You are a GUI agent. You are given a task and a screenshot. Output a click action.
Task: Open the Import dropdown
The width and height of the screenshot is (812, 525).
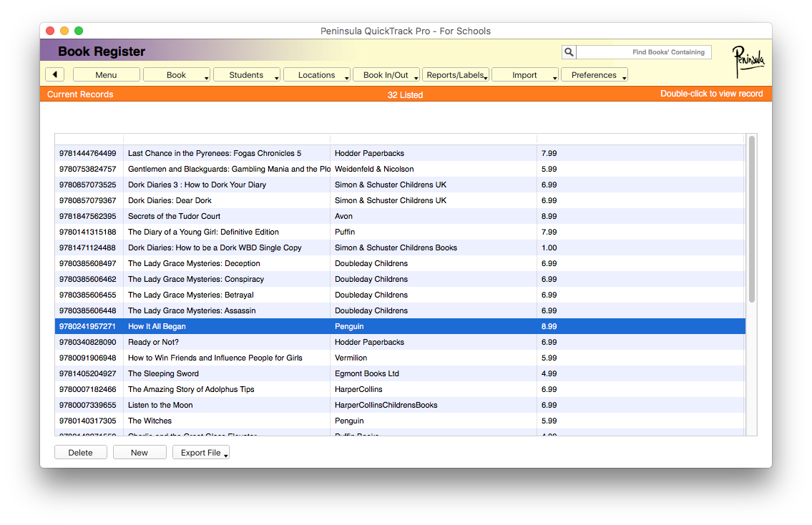pos(525,74)
